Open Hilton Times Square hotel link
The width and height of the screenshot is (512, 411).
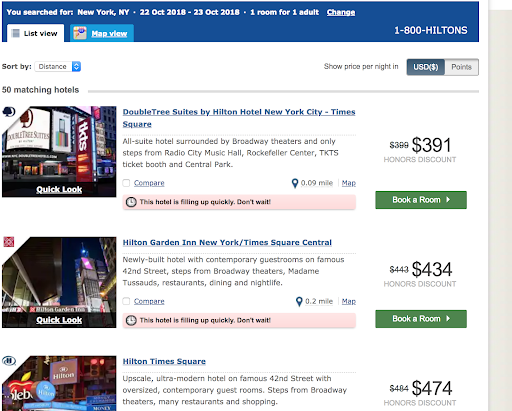(164, 361)
